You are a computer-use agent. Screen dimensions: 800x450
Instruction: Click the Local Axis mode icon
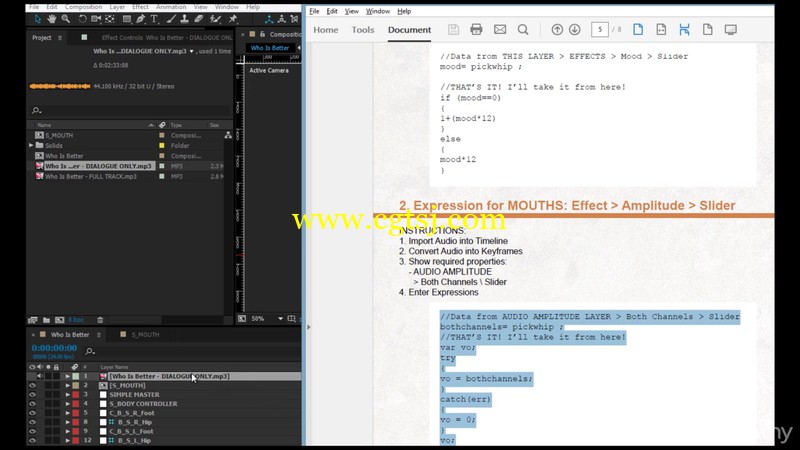click(x=269, y=19)
